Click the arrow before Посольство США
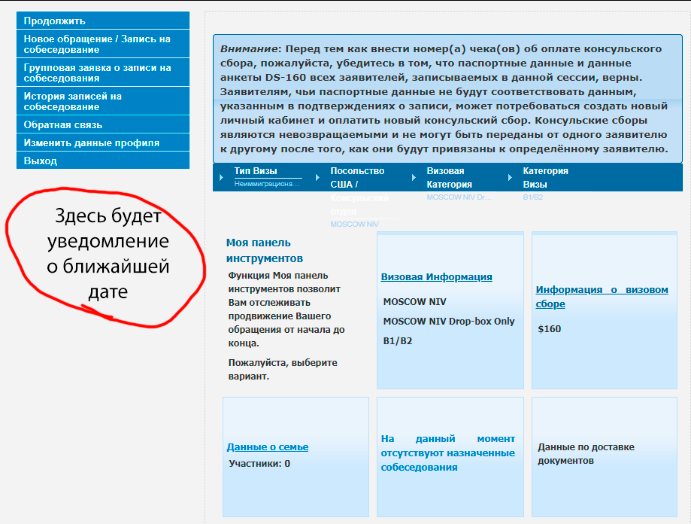Image resolution: width=691 pixels, height=524 pixels. tap(317, 178)
